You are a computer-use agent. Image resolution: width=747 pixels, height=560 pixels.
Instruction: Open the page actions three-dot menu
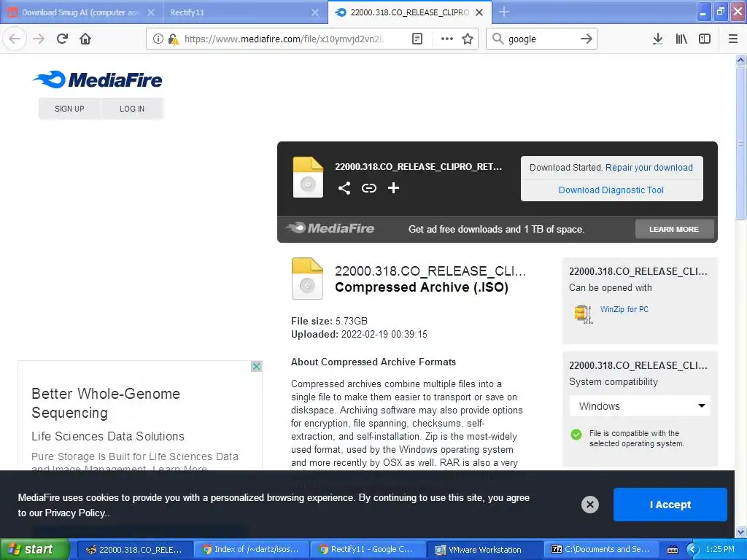(447, 39)
